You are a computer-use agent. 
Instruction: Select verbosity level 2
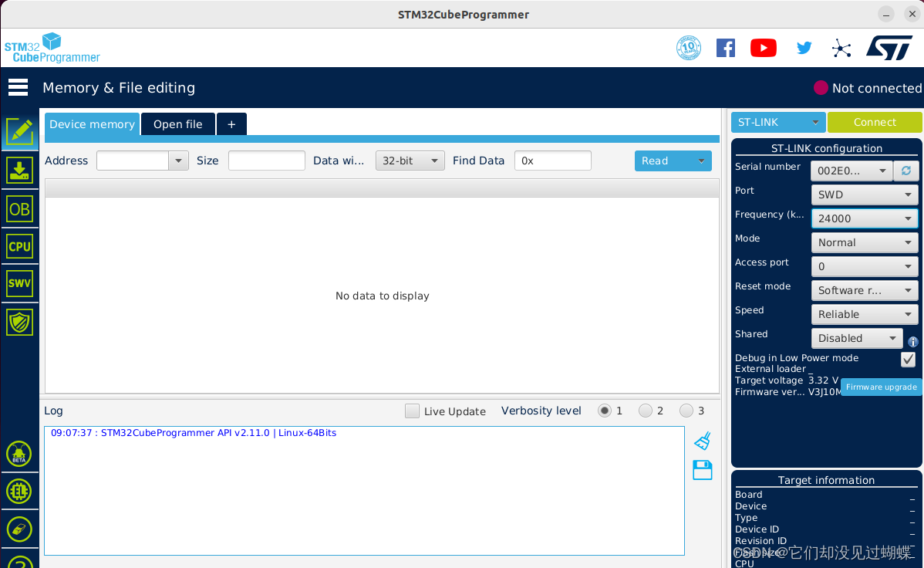(x=646, y=411)
